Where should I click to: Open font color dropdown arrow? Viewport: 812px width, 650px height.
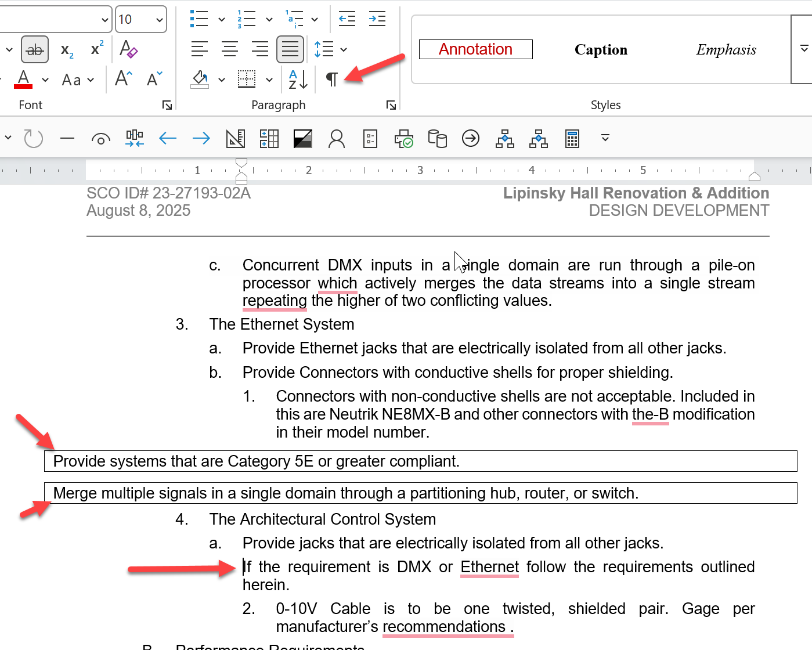click(45, 80)
